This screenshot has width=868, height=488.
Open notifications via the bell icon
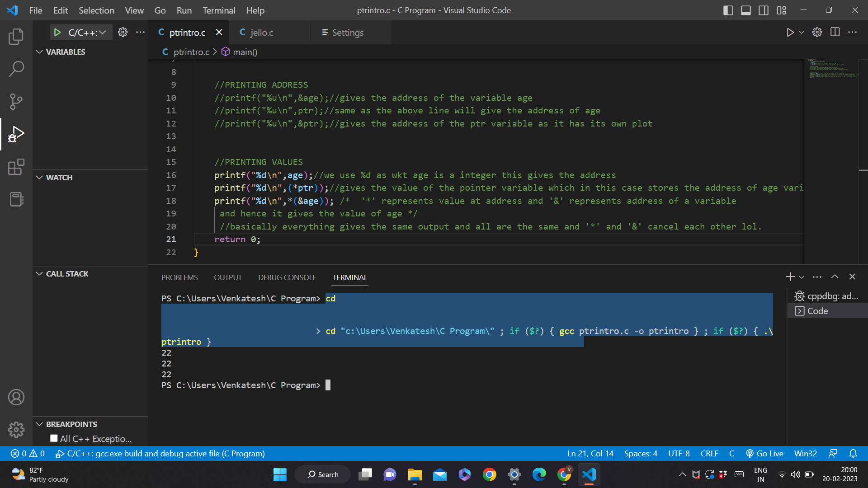coord(854,453)
